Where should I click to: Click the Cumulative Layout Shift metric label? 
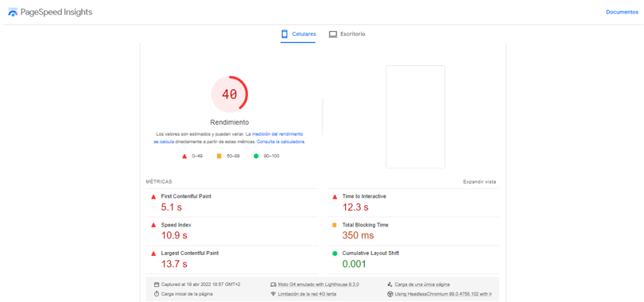pyautogui.click(x=370, y=254)
